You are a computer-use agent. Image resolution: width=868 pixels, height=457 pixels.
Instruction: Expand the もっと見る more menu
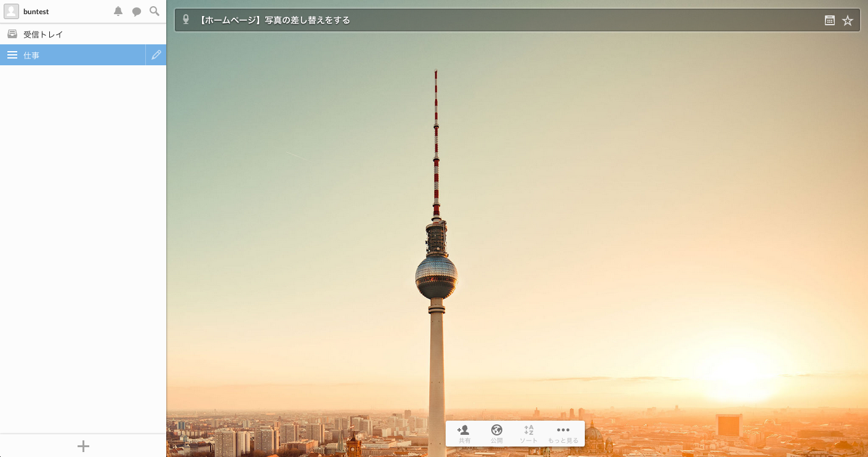click(563, 434)
